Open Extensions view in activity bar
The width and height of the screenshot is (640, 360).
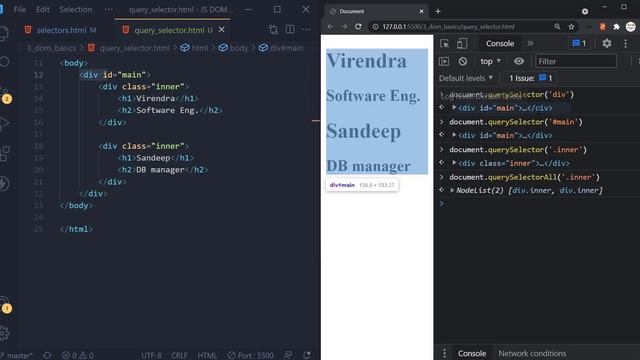click(4, 153)
